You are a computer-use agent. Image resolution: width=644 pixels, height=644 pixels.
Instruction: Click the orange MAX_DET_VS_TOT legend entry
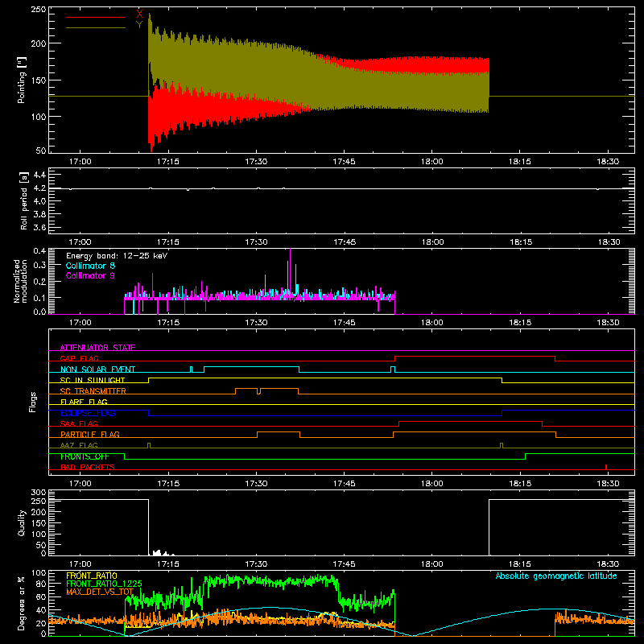100,592
